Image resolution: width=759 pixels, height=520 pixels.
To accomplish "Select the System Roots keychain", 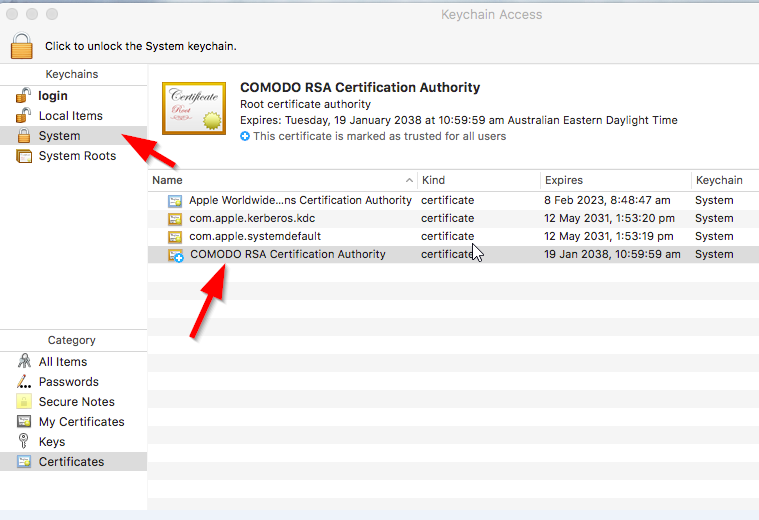I will pyautogui.click(x=74, y=156).
